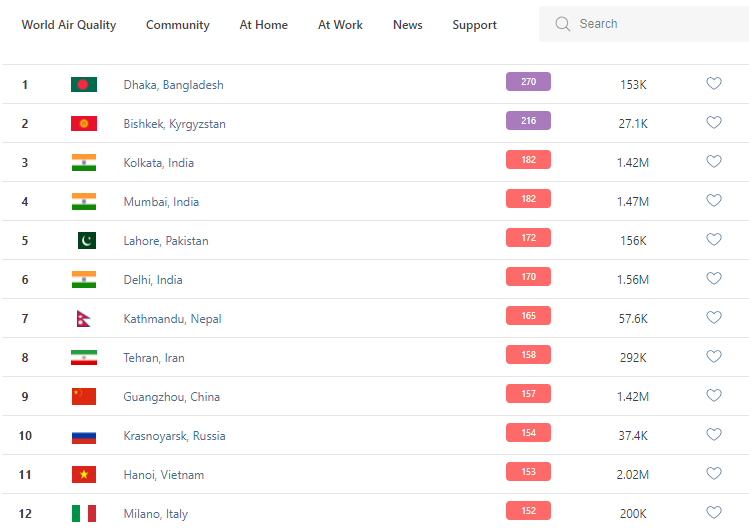Click the Bangladesh flag icon
Screen dimensions: 749x530
(84, 85)
